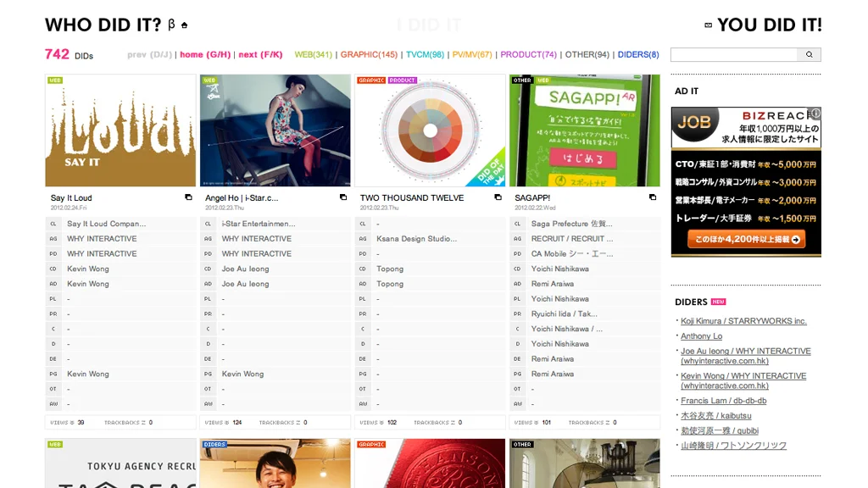Click the OTHER tag on SAGAPP! thumbnail

(522, 80)
